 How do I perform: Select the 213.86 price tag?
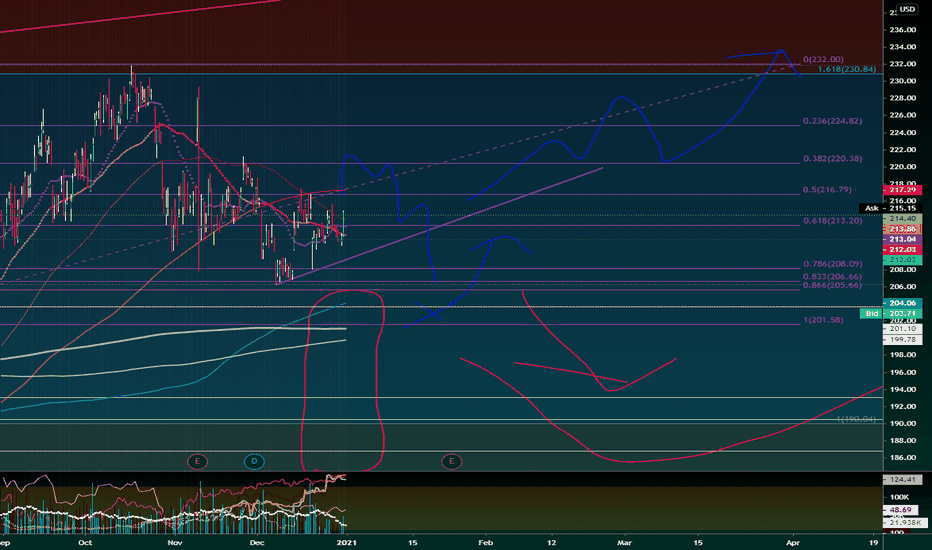tap(903, 229)
